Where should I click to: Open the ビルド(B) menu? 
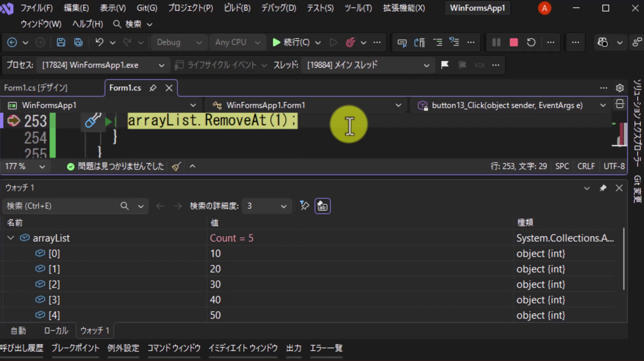237,8
